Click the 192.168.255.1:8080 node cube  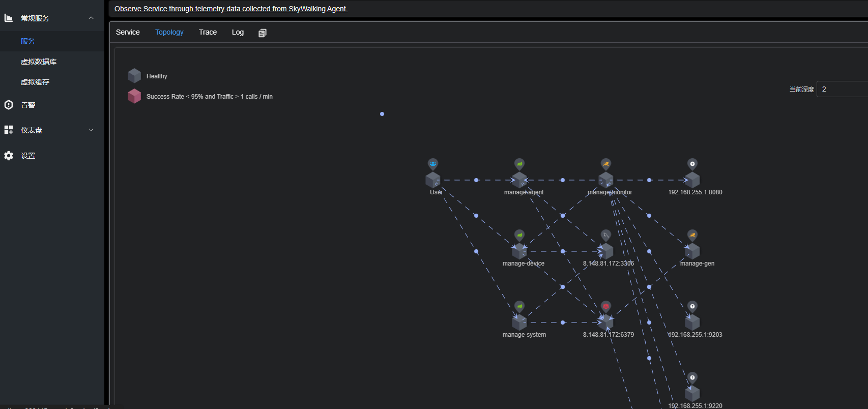[692, 180]
